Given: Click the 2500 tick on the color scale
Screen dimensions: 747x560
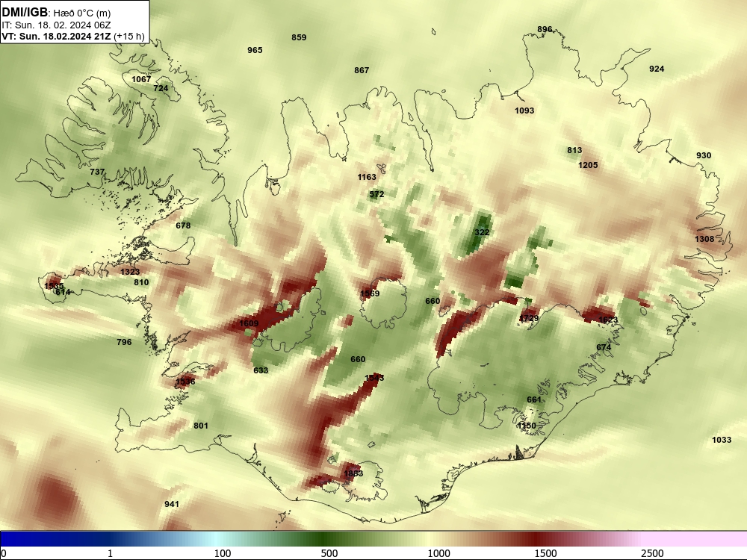Looking at the screenshot, I should [653, 553].
